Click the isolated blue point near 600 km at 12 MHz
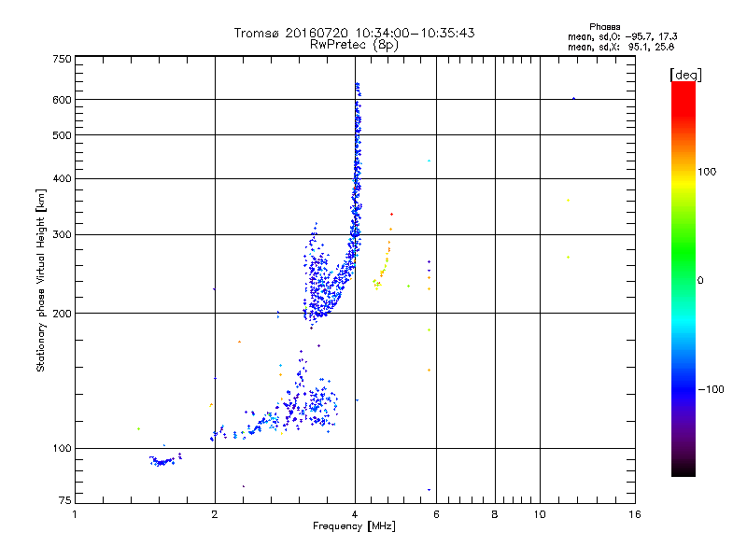 coord(573,99)
